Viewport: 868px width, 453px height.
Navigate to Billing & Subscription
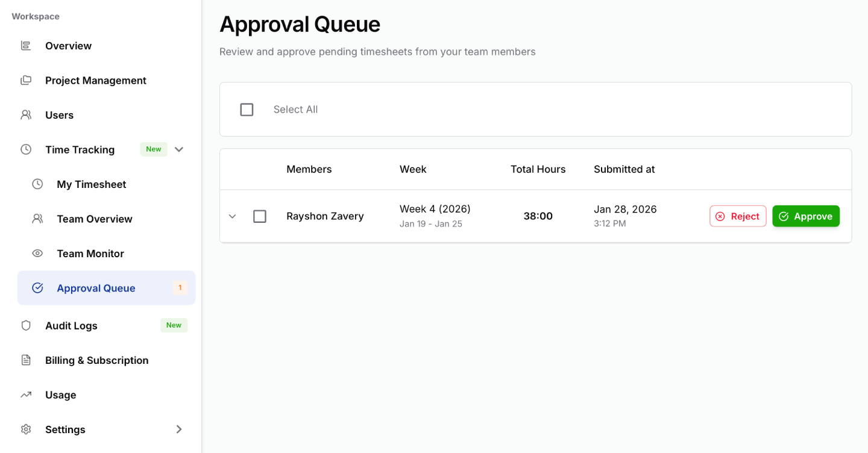click(96, 360)
